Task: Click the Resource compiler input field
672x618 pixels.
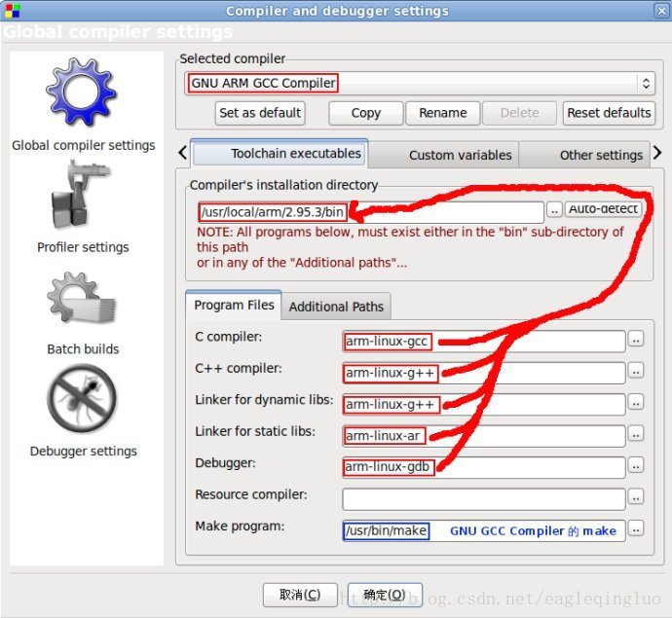Action: click(x=483, y=499)
